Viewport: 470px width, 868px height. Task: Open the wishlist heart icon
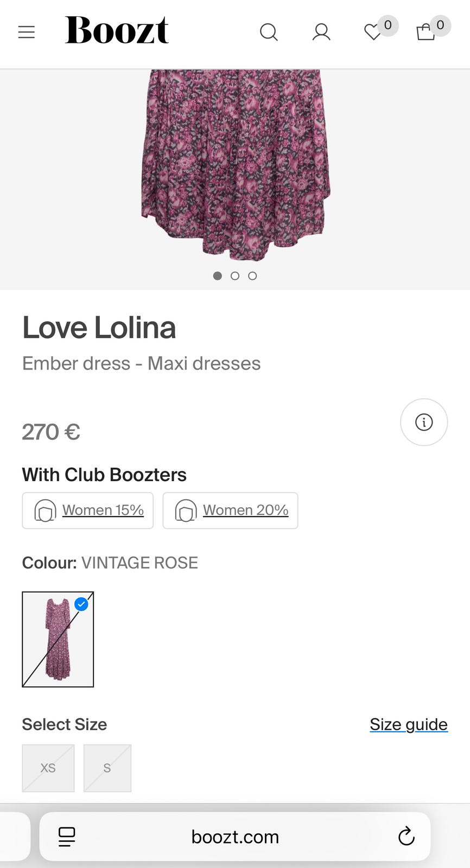pyautogui.click(x=373, y=33)
